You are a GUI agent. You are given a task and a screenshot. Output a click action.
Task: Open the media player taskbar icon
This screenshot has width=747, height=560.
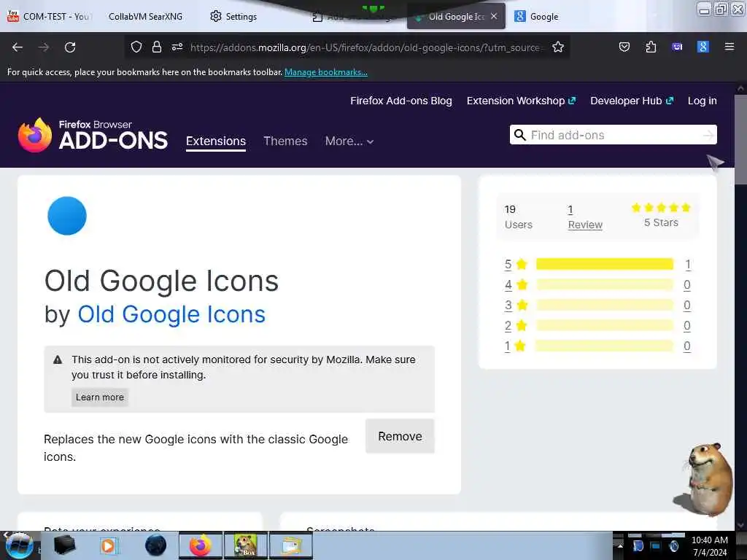coord(109,545)
